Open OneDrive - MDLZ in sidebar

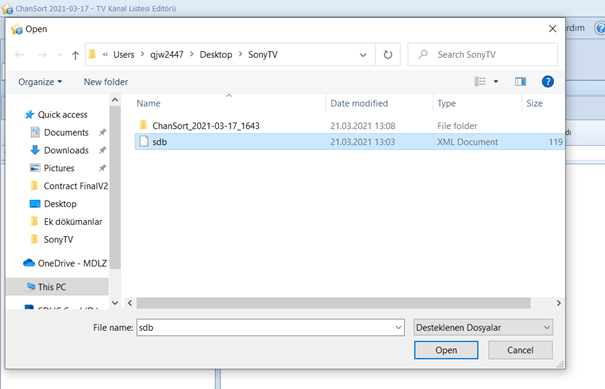(x=72, y=263)
